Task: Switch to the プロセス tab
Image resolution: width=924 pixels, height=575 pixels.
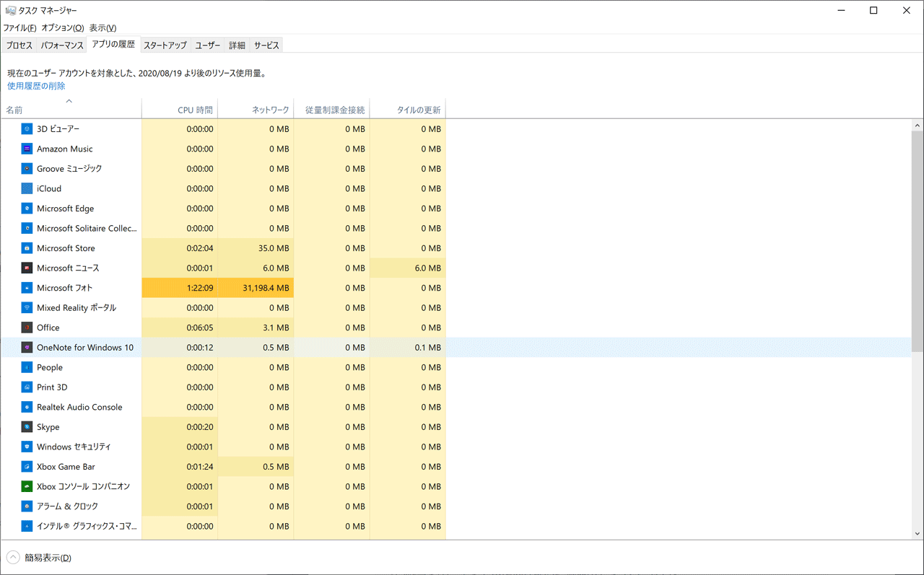Action: (19, 45)
